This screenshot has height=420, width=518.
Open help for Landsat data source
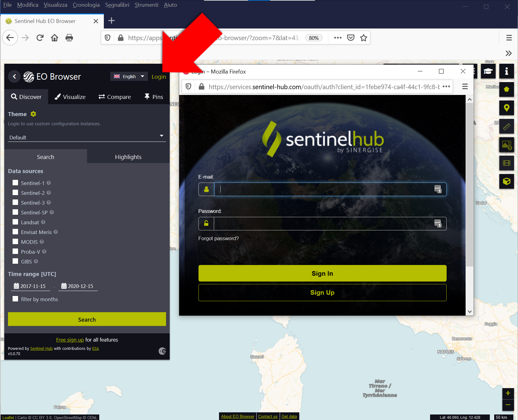(43, 222)
